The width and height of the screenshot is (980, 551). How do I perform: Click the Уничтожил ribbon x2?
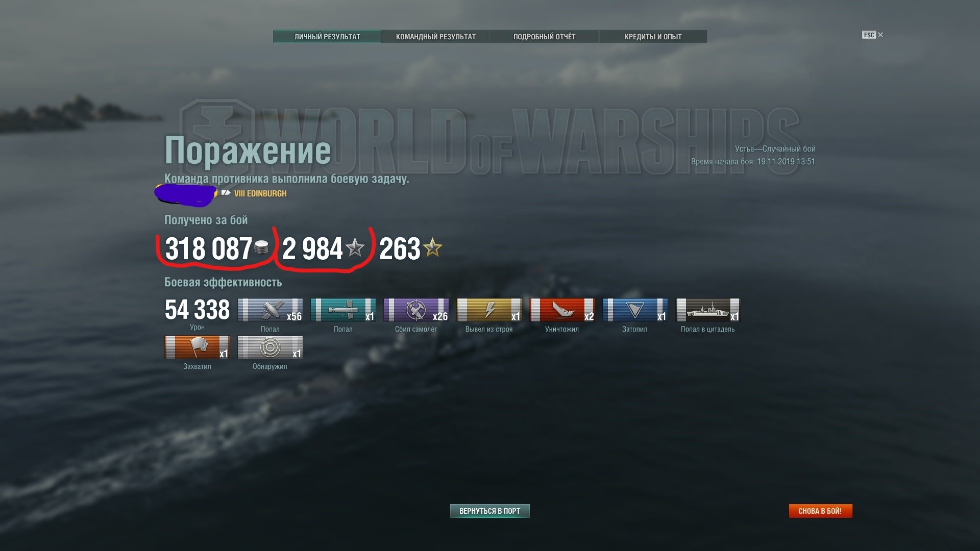click(x=562, y=310)
